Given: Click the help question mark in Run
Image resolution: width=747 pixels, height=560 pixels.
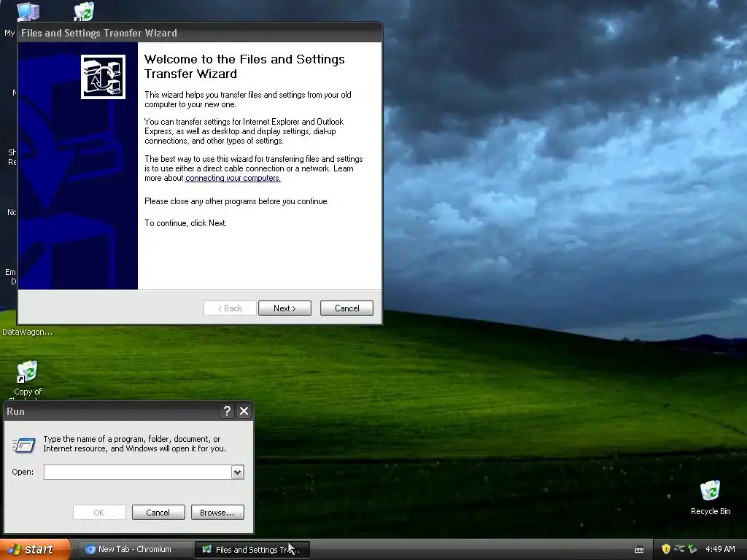Looking at the screenshot, I should (x=228, y=411).
